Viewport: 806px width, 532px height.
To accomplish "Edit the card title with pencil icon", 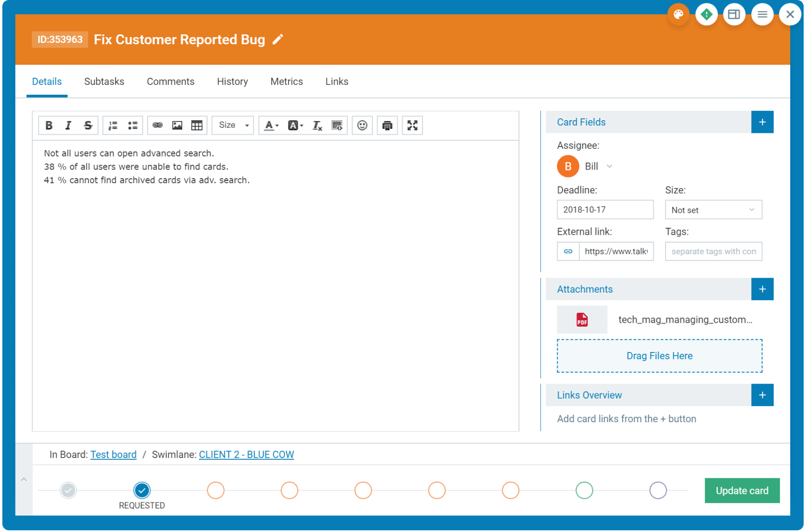I will [x=278, y=40].
